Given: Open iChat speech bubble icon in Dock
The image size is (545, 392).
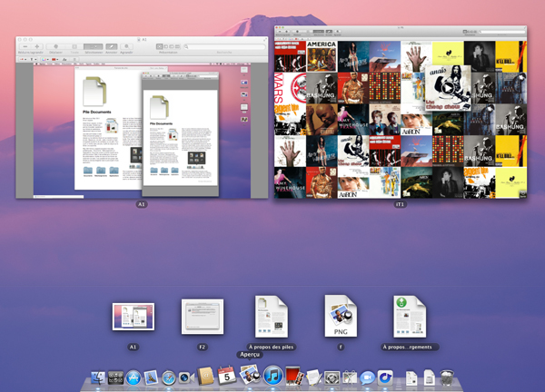Looking at the screenshot, I should coord(367,377).
